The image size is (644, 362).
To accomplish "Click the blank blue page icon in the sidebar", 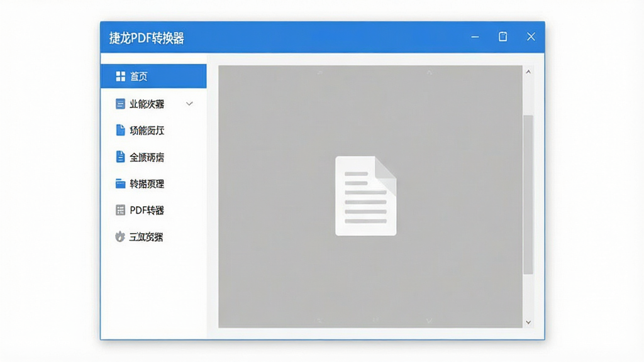I will tap(120, 130).
